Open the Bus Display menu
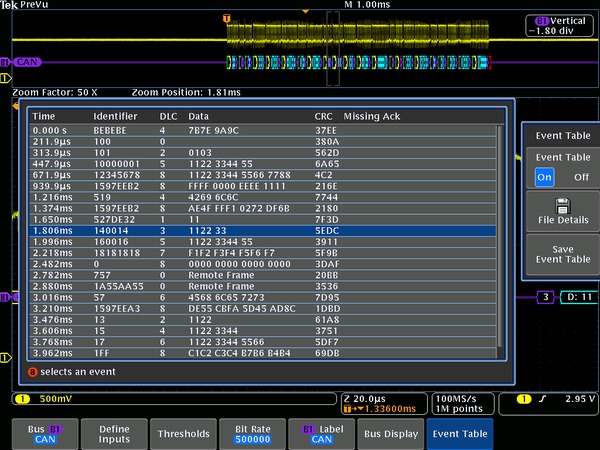600x450 pixels. click(390, 433)
